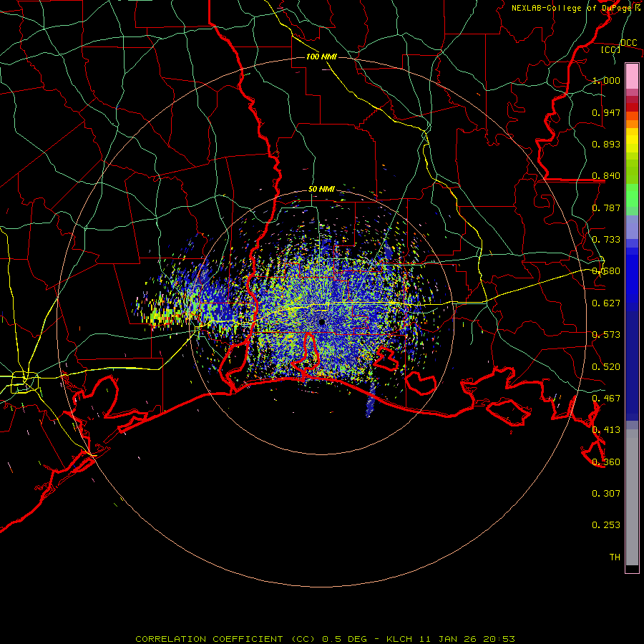
Task: Click the 50 NMI range ring label
Action: (321, 190)
